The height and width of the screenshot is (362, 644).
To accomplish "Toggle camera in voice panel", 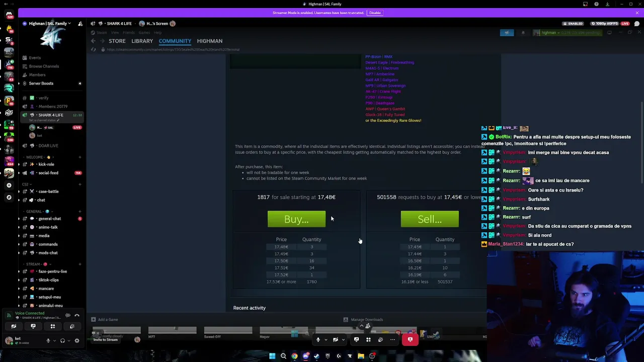I will 14,326.
